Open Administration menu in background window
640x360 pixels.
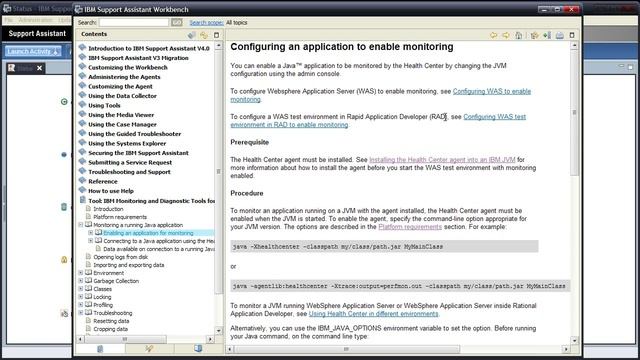coord(35,20)
